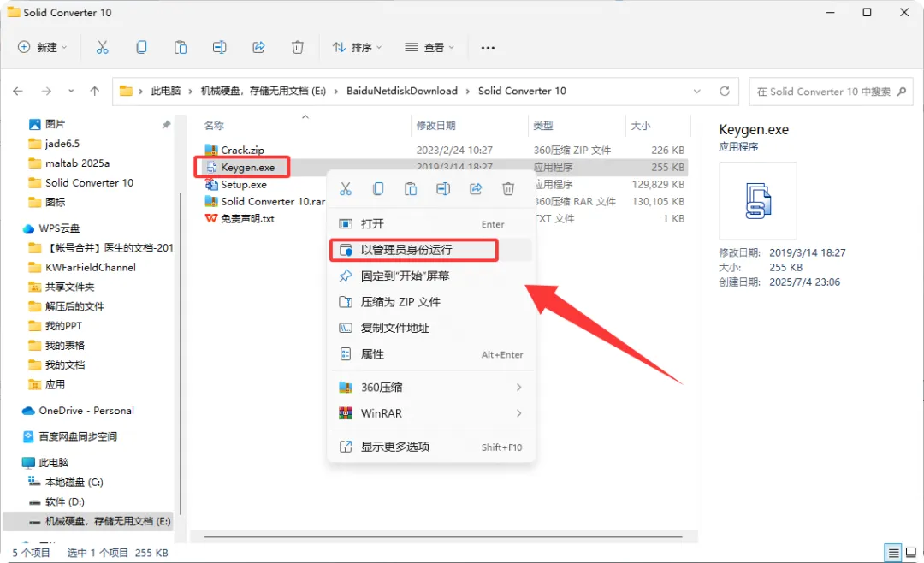Open 属性 from the context menu

click(431, 354)
